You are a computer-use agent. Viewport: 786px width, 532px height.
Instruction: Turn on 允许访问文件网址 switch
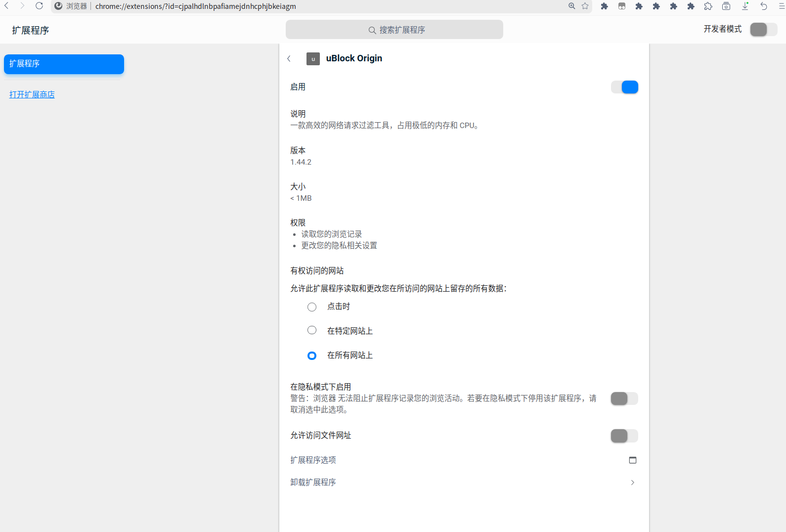coord(624,436)
